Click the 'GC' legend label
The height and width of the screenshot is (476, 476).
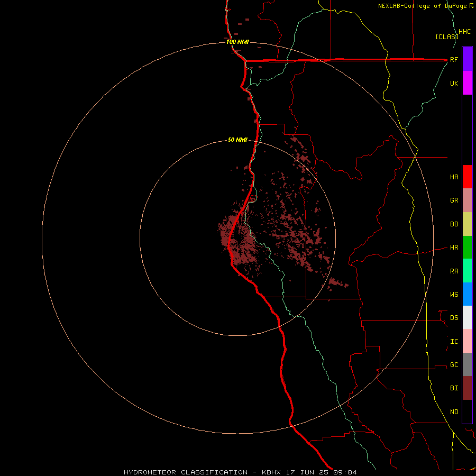coord(454,365)
